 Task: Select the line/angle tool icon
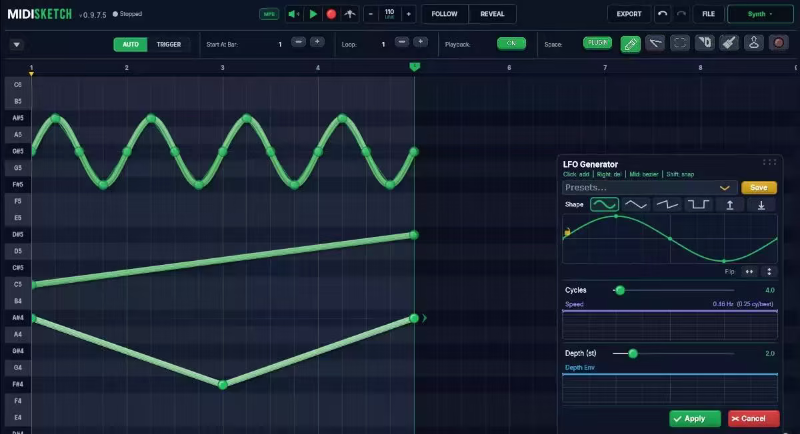pyautogui.click(x=655, y=43)
